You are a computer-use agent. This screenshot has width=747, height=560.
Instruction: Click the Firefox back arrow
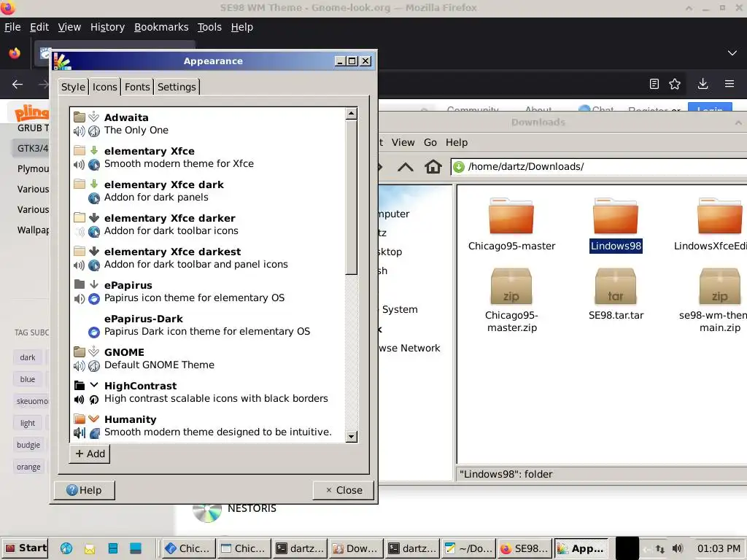click(x=18, y=85)
